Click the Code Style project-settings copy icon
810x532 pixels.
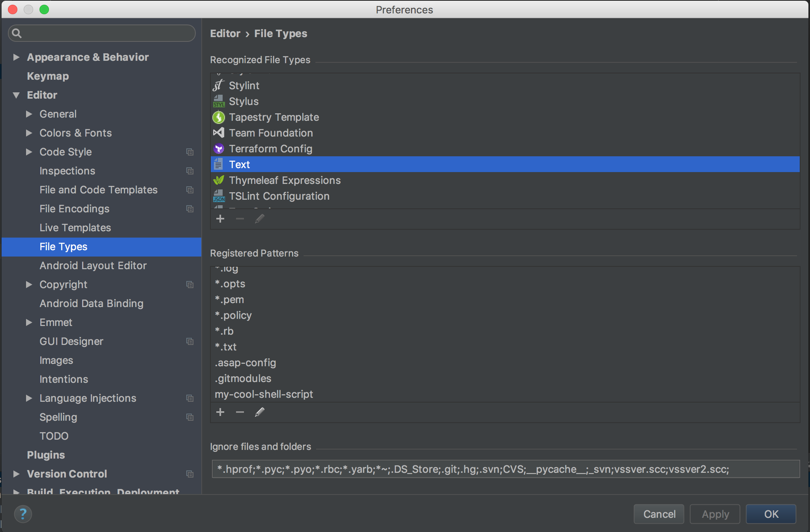(x=190, y=152)
